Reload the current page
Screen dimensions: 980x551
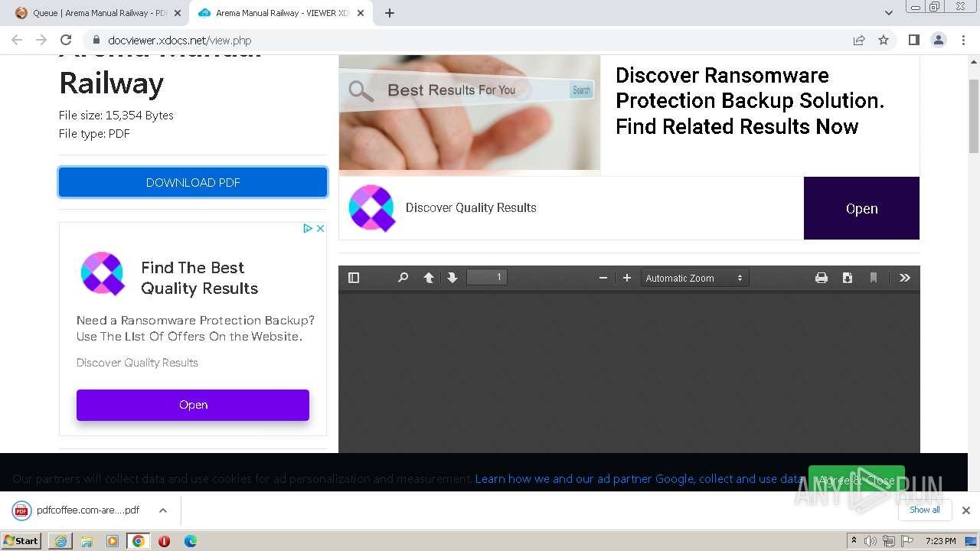coord(66,40)
